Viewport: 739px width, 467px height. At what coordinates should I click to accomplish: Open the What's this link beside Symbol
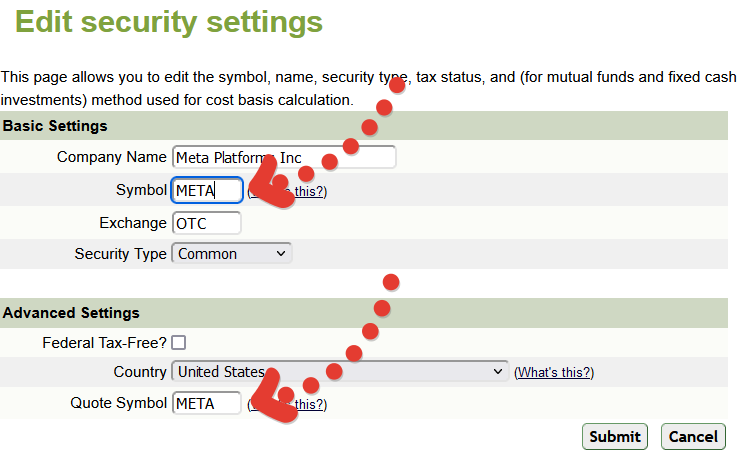[287, 191]
